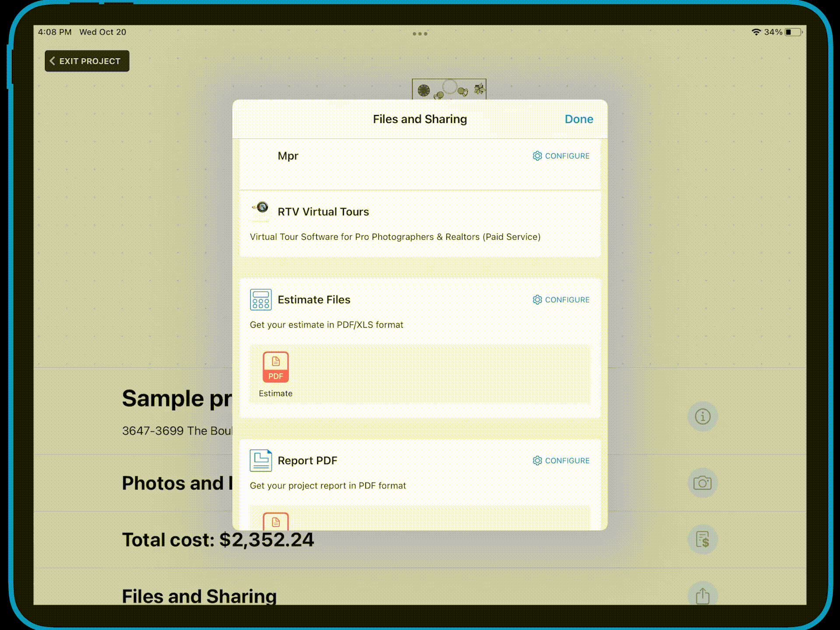Viewport: 840px width, 630px height.
Task: Tap Done in Files and Sharing
Action: tap(579, 119)
